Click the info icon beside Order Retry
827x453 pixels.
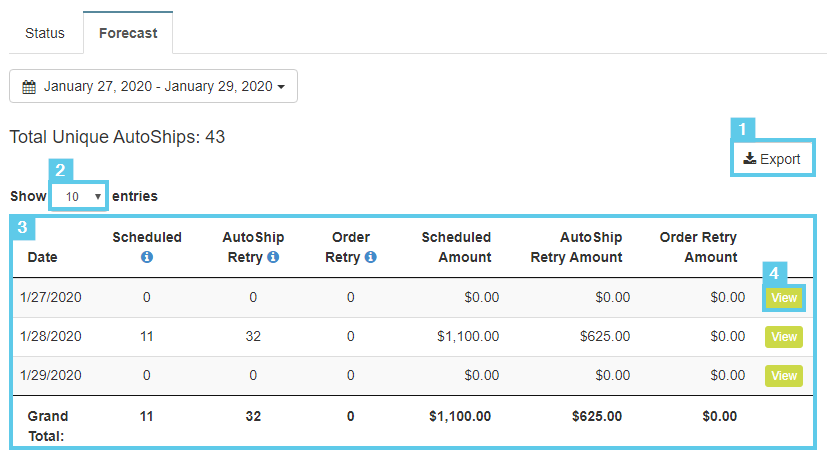(370, 257)
